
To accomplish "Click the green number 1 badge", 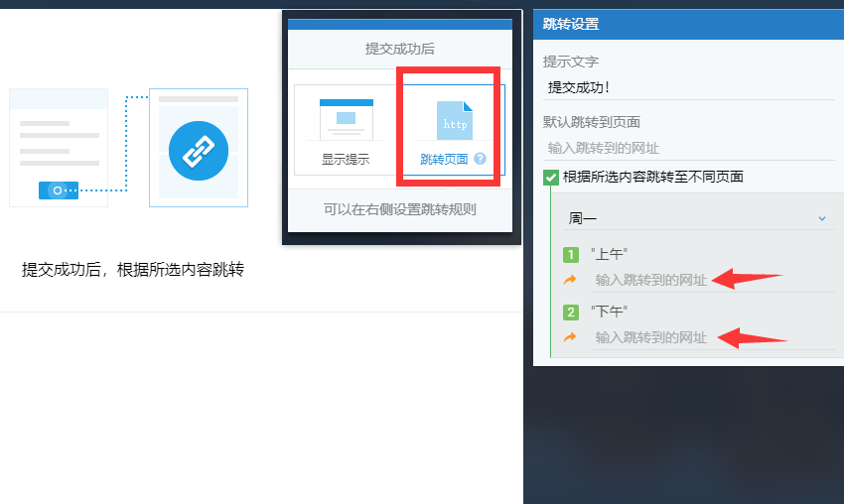I will 571,254.
